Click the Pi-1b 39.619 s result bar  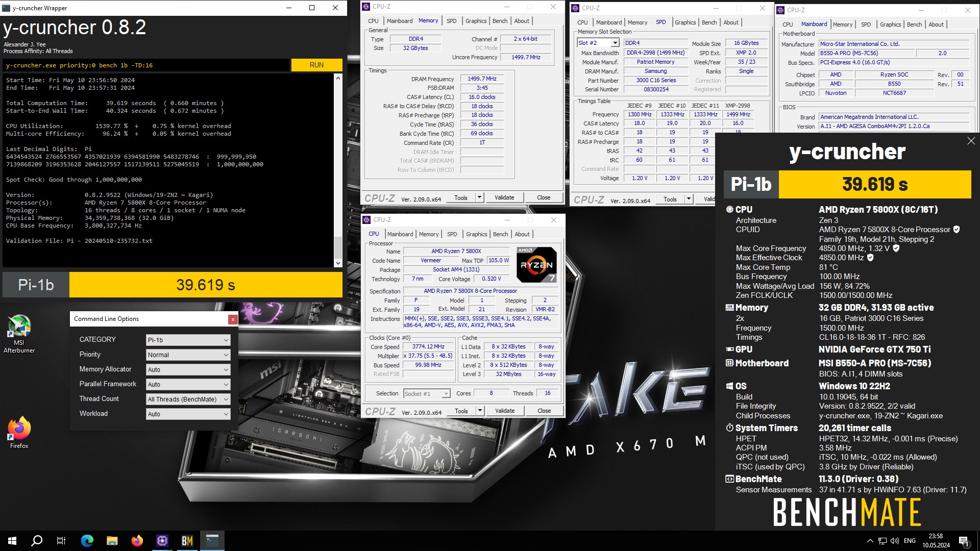coord(173,285)
